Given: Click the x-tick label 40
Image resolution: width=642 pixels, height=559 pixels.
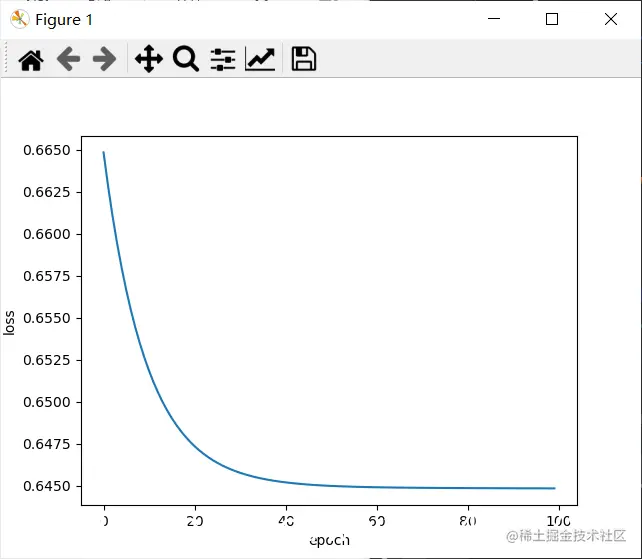Looking at the screenshot, I should pos(286,521).
